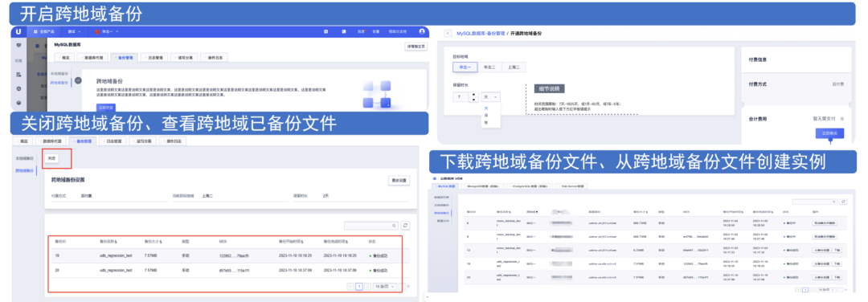Viewport: 868px width, 302px height.
Task: Increase 保留时长 with the up stepper arrow
Action: 473,94
